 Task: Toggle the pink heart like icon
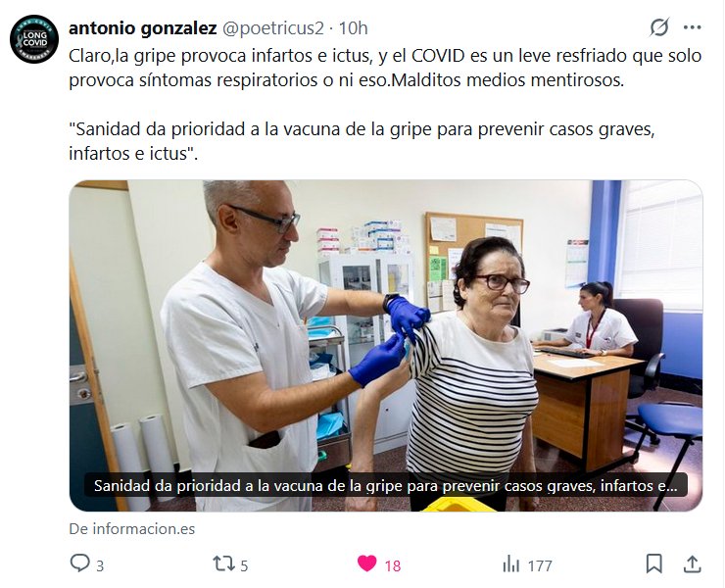pos(367,563)
